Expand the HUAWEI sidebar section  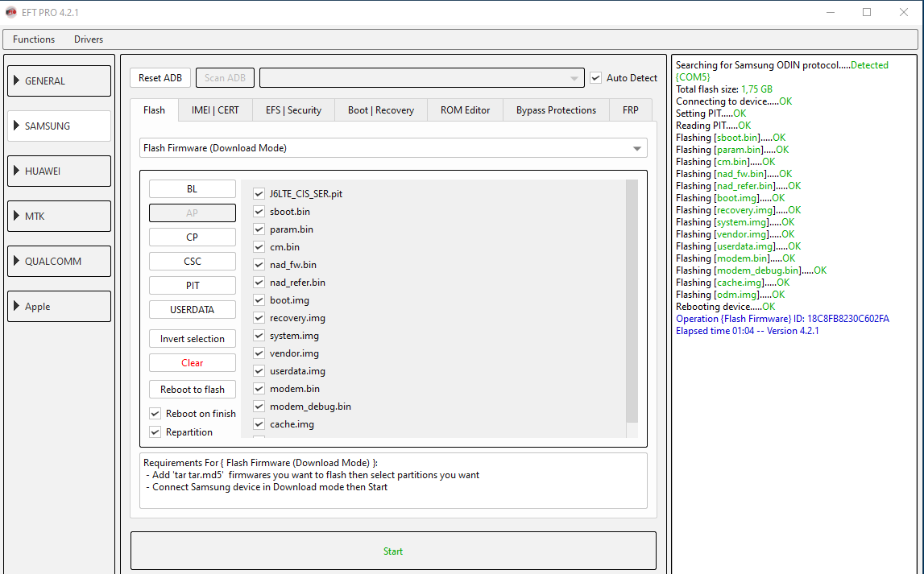(x=59, y=171)
